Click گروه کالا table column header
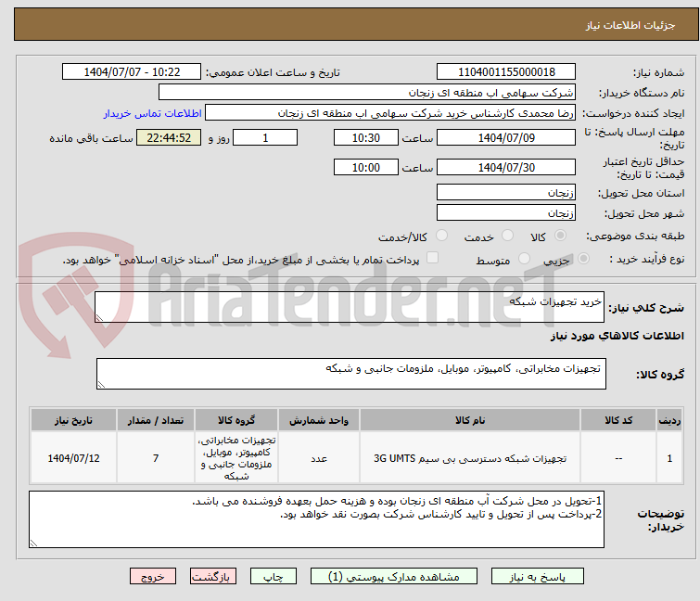 pos(236,420)
